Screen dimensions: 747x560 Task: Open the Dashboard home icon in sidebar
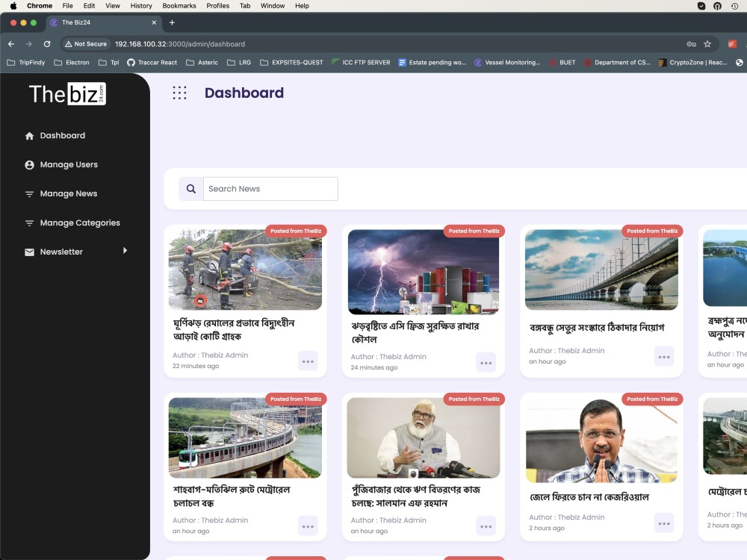(30, 136)
